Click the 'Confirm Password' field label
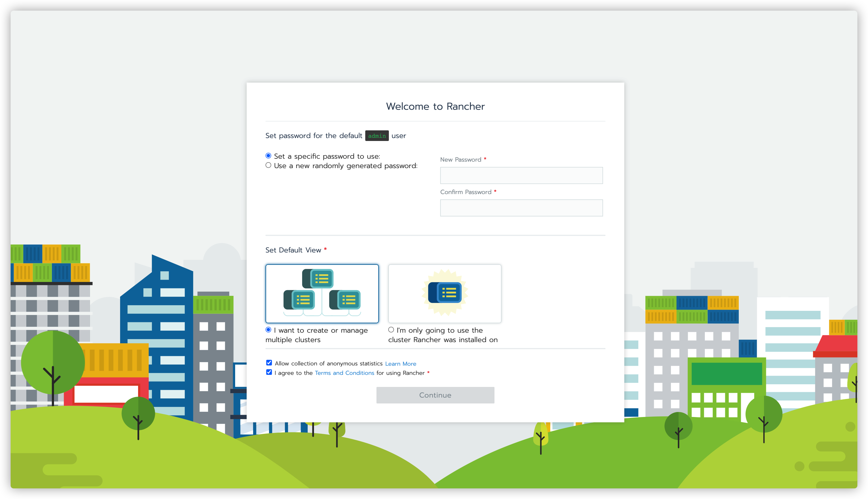Image resolution: width=868 pixels, height=499 pixels. [466, 192]
